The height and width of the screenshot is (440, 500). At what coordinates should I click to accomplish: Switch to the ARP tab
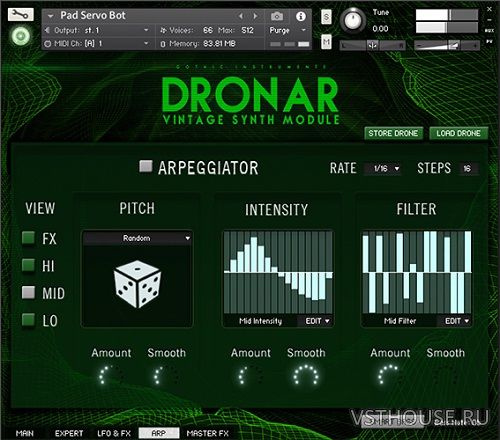(x=159, y=433)
